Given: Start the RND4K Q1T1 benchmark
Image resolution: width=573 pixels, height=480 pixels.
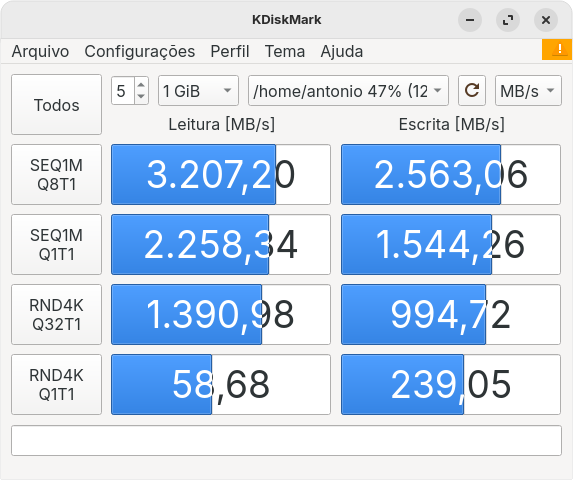Looking at the screenshot, I should [56, 384].
